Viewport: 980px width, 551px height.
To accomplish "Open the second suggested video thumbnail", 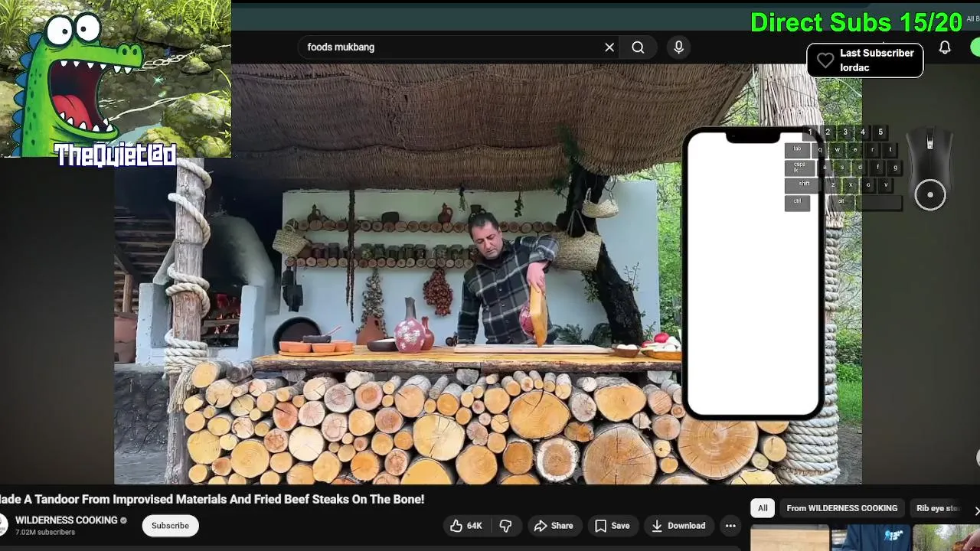I will [871, 538].
